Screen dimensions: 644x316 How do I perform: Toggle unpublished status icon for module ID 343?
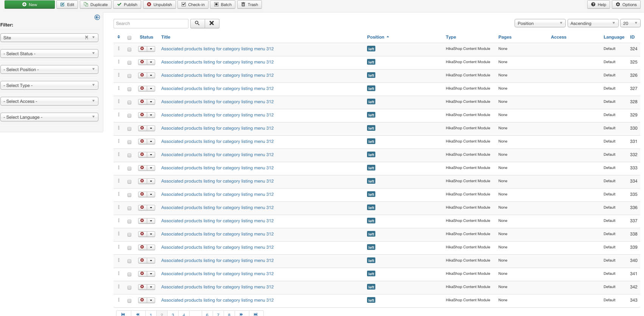click(x=142, y=300)
